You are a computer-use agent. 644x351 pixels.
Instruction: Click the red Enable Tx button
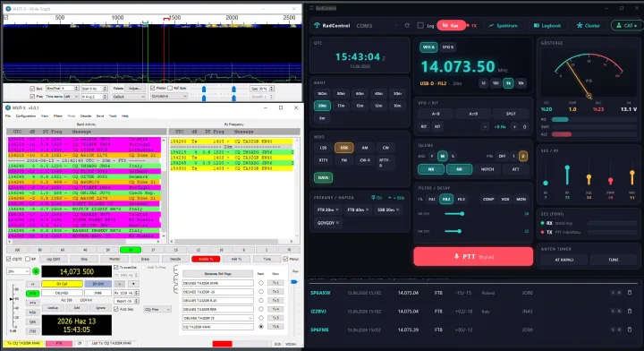(206, 259)
